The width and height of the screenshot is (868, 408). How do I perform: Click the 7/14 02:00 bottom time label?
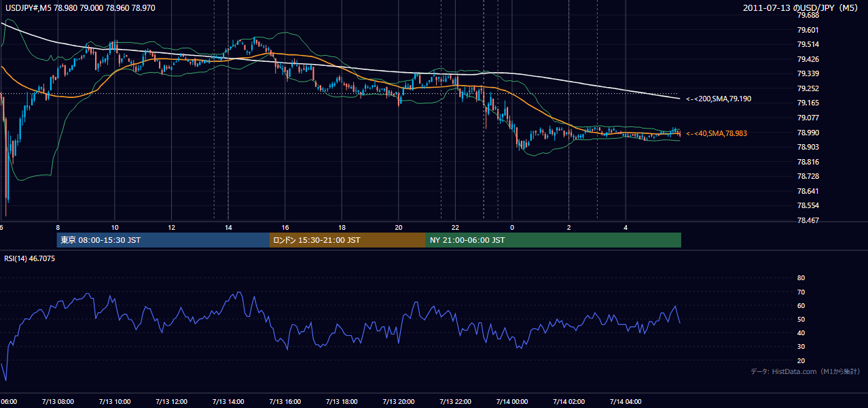tap(569, 402)
